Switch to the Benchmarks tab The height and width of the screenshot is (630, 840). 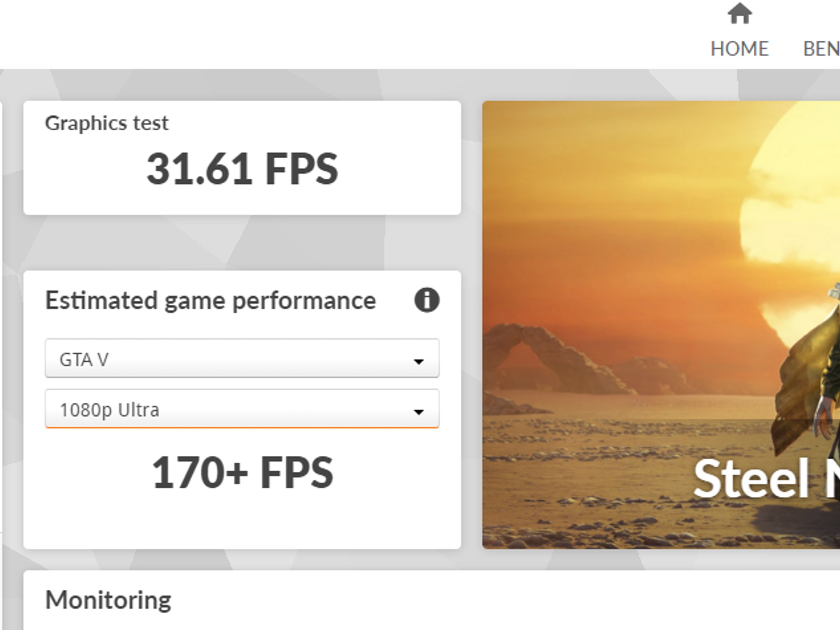pos(822,49)
